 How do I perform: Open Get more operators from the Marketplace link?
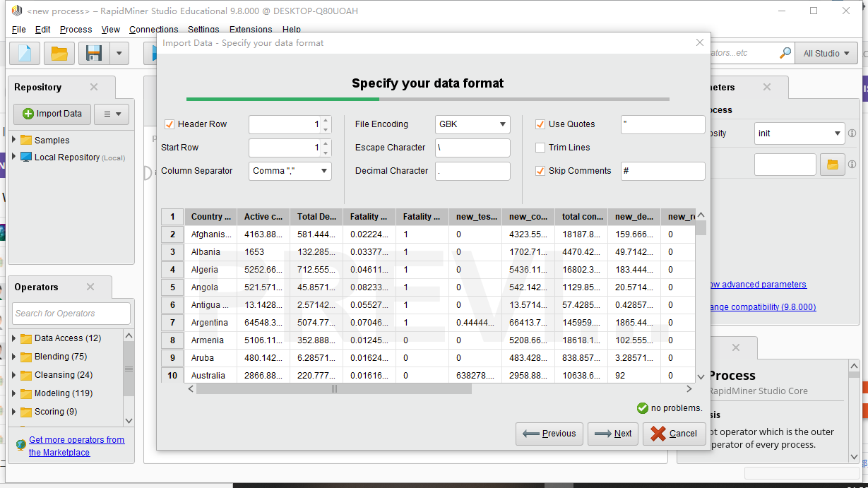76,446
